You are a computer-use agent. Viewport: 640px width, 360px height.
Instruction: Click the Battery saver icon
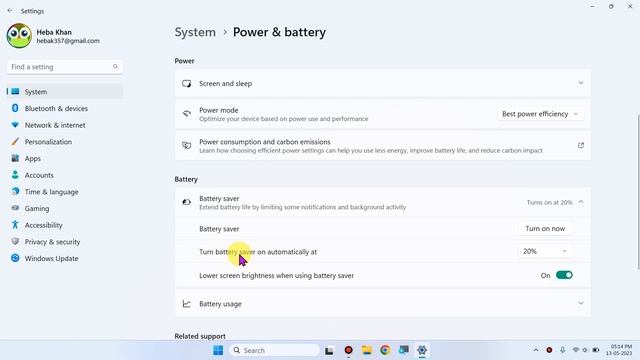click(187, 202)
